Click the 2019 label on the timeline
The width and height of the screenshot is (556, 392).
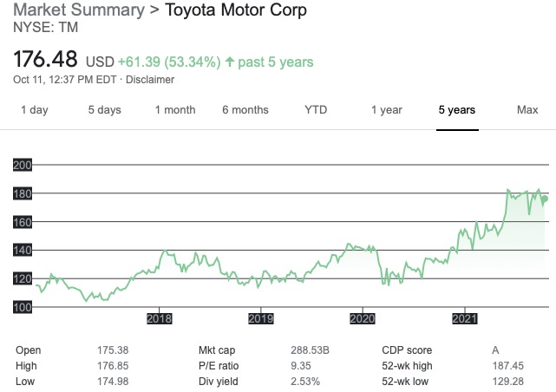point(261,318)
